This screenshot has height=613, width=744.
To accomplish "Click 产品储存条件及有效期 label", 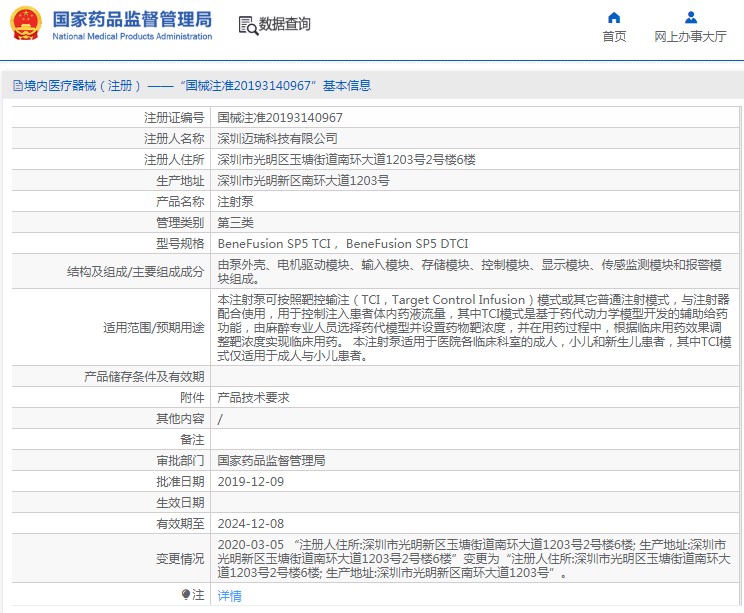I will 144,376.
